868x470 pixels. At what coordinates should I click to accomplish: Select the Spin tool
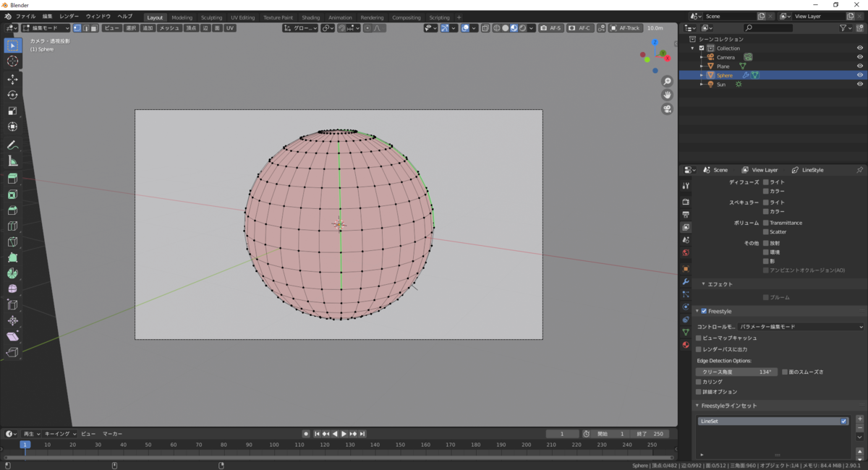12,273
